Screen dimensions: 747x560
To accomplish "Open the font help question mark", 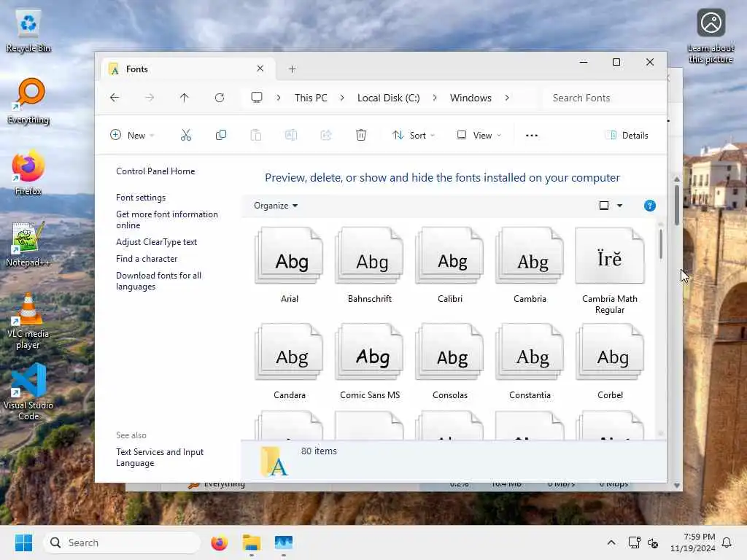I will tap(650, 205).
